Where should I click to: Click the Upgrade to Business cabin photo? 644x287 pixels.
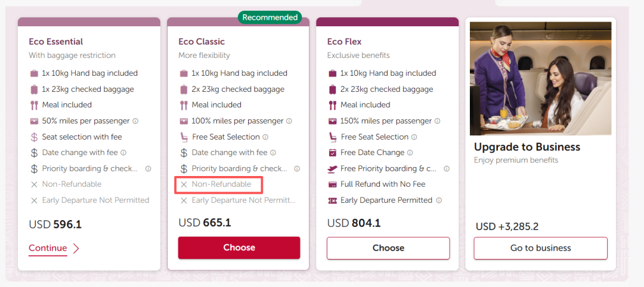tap(540, 78)
